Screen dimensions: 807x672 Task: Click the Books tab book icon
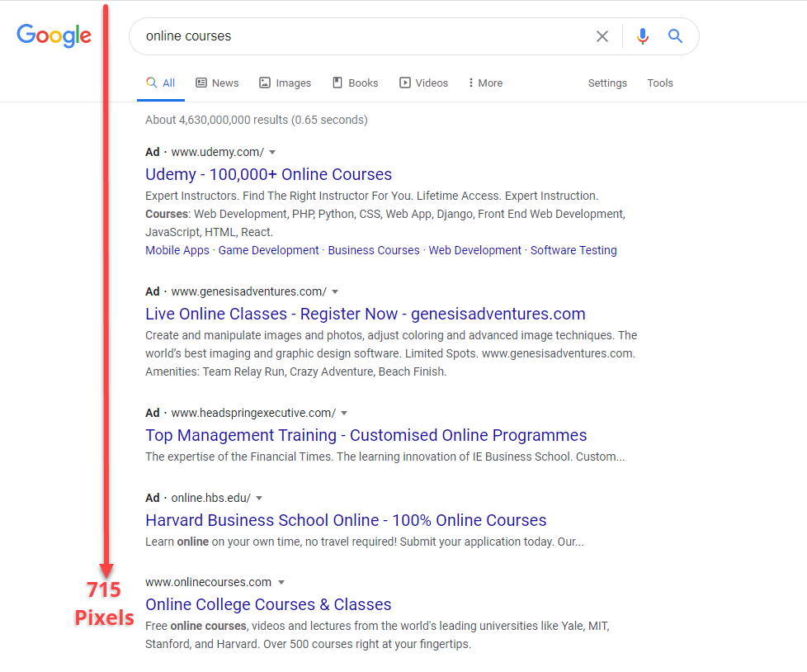click(x=337, y=83)
